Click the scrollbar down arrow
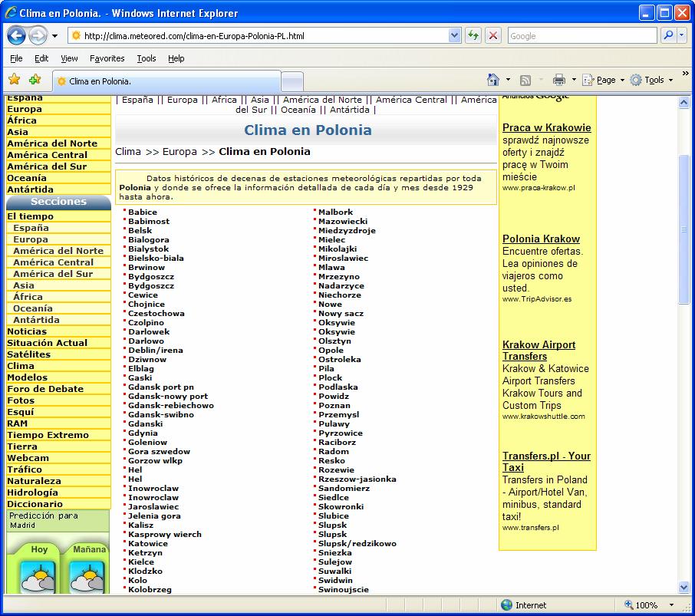The width and height of the screenshot is (695, 616). (x=683, y=588)
